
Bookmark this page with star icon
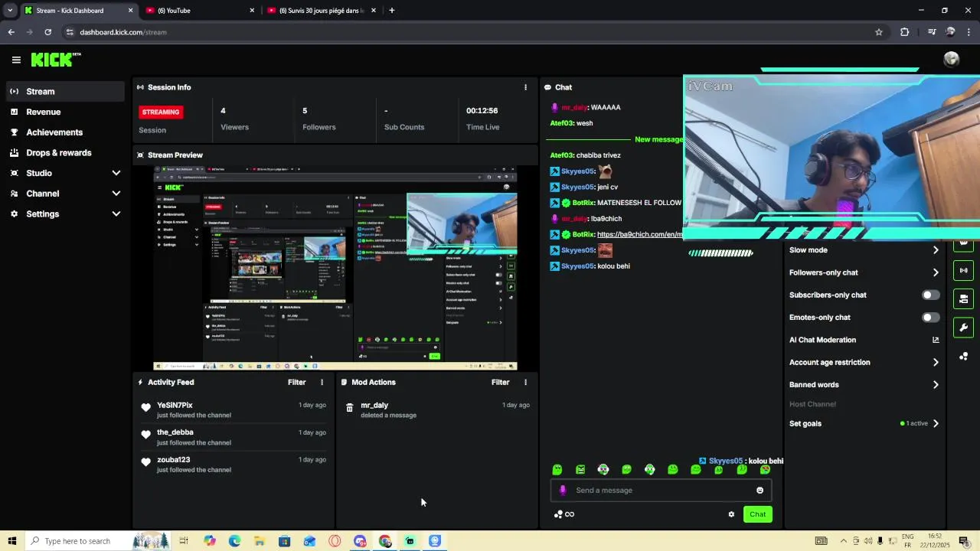click(x=879, y=32)
